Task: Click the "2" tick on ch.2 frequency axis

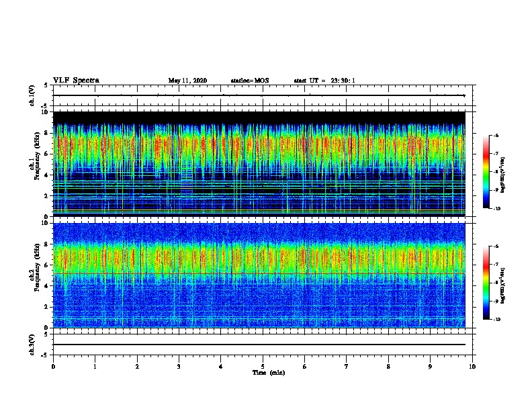Action: point(46,307)
